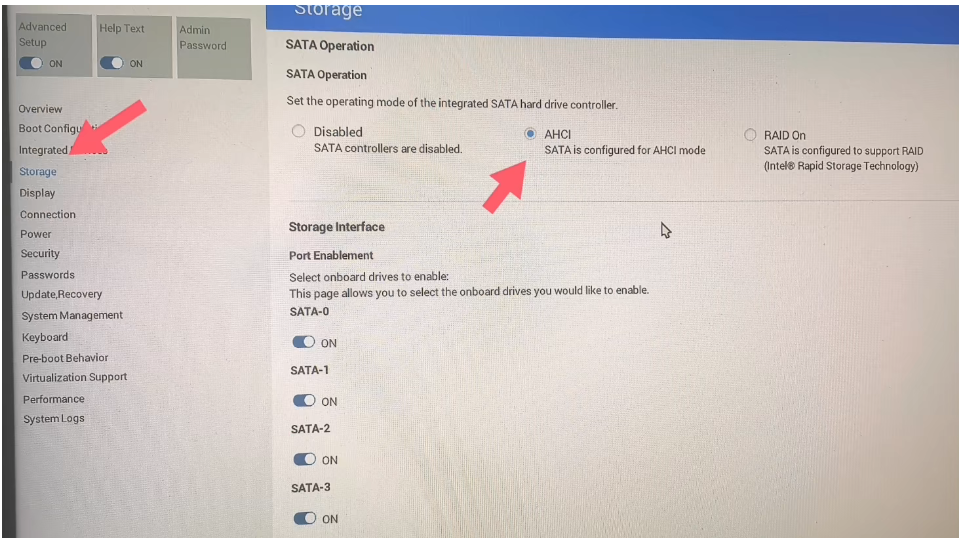The width and height of the screenshot is (959, 538).
Task: Select RAID On radio button
Action: pos(750,134)
